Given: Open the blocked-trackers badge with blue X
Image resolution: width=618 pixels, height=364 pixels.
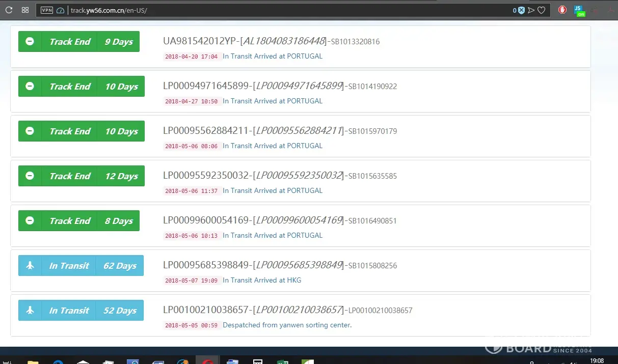Looking at the screenshot, I should tap(519, 10).
